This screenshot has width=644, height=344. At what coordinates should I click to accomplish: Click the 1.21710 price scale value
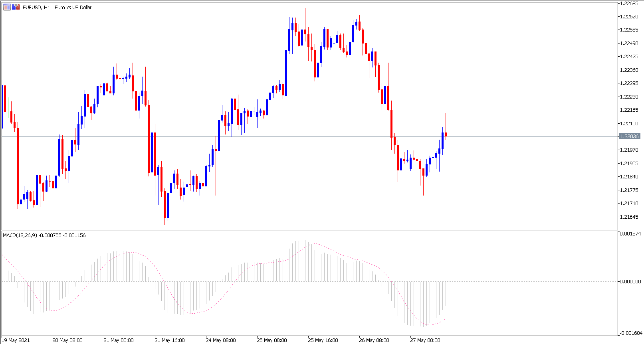tap(629, 204)
